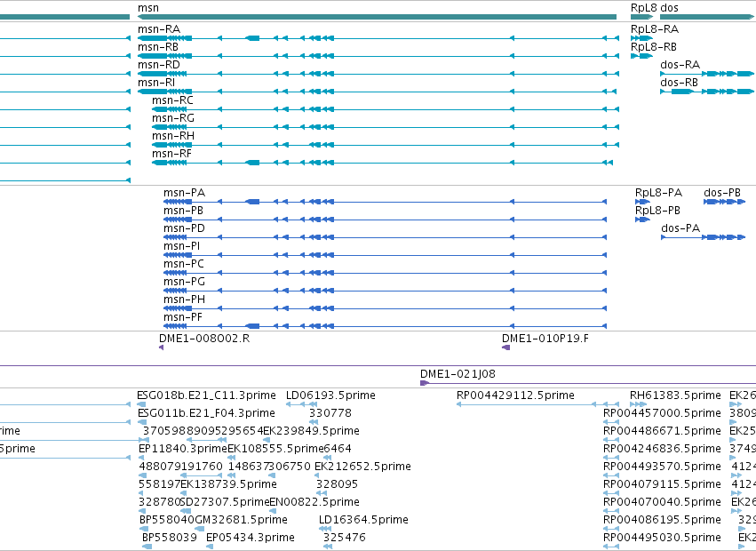Select the msn gene label

pyautogui.click(x=148, y=8)
